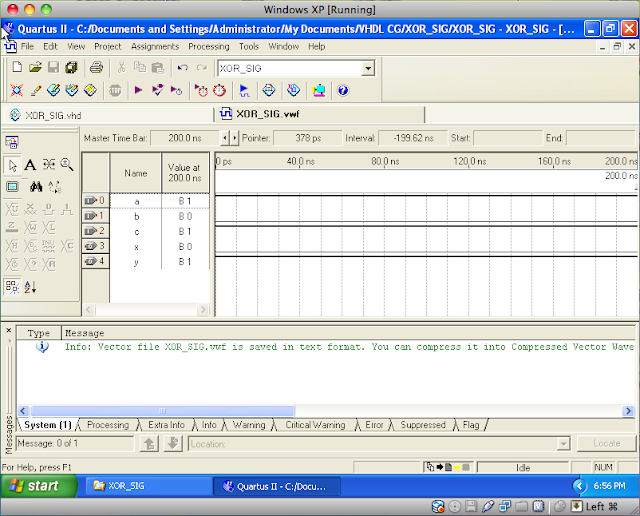Screen dimensions: 640x516
Task: Start compilation with the purple play icon
Action: 138,90
